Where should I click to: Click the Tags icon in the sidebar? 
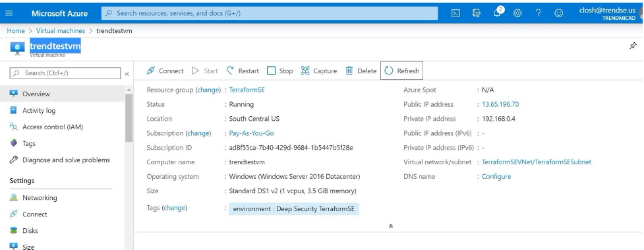coord(14,143)
